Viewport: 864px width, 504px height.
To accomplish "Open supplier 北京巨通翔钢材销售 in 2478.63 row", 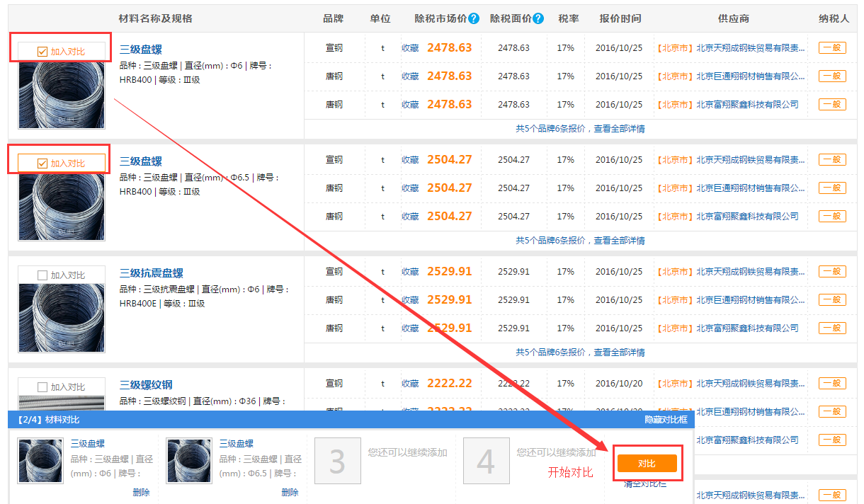I will [x=751, y=76].
